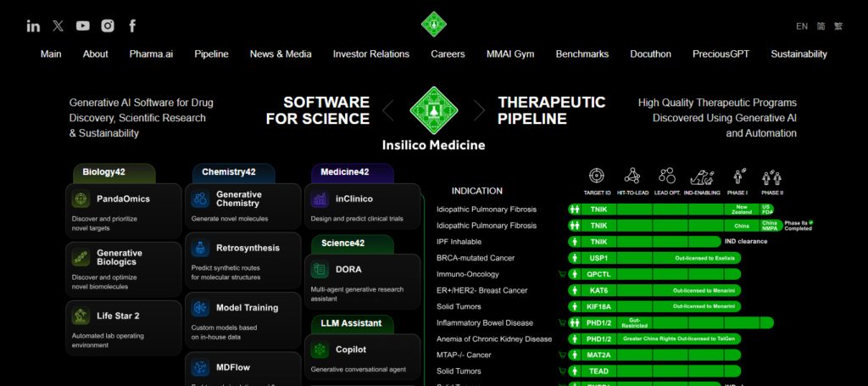The width and height of the screenshot is (868, 386).
Task: Switch language to Traditional Chinese 繁
Action: pyautogui.click(x=838, y=26)
